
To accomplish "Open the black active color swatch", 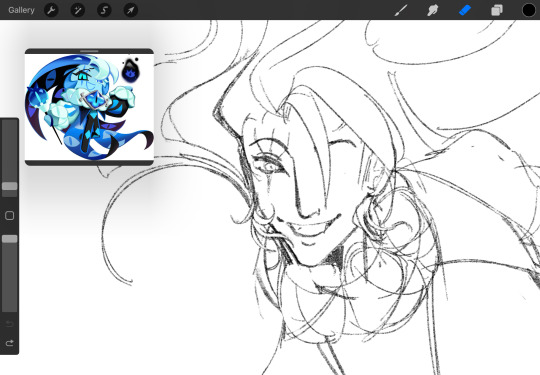I will [x=529, y=10].
